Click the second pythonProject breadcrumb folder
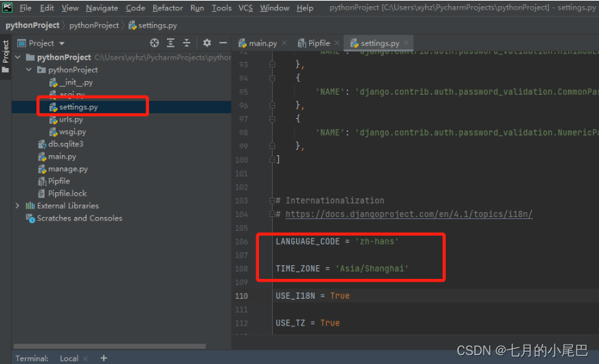The image size is (599, 364). (x=94, y=25)
